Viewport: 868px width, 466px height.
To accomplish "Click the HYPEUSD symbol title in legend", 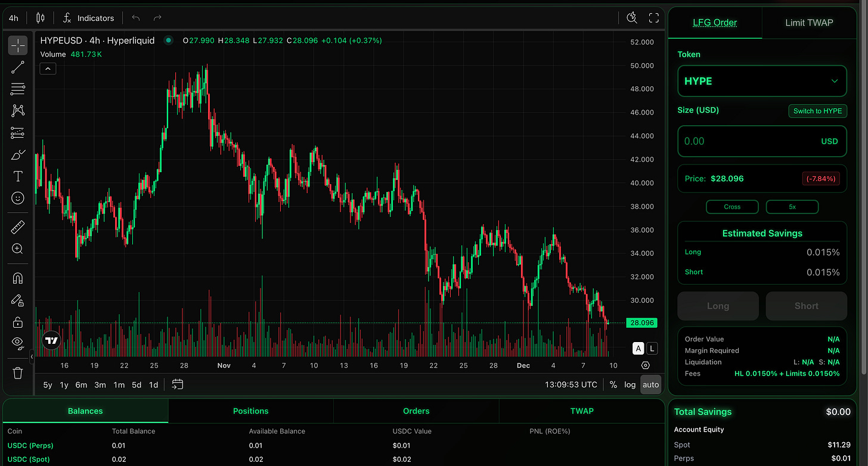I will pos(97,41).
